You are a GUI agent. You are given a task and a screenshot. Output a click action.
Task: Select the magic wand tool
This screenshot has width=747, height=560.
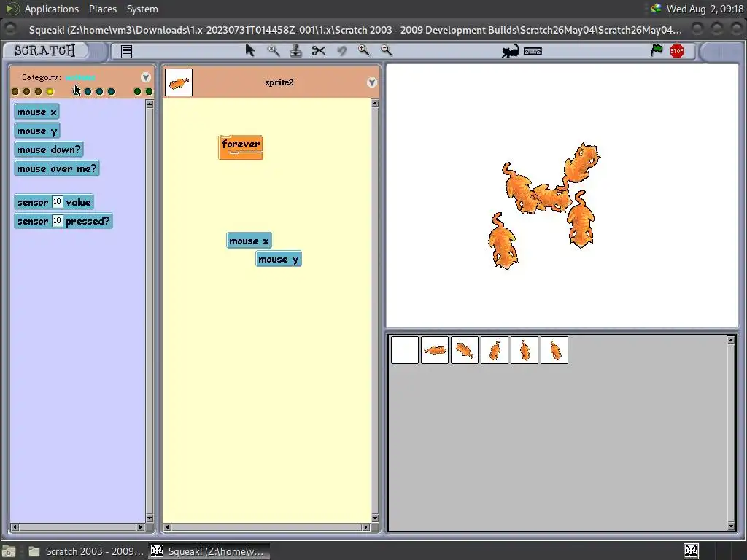click(273, 50)
